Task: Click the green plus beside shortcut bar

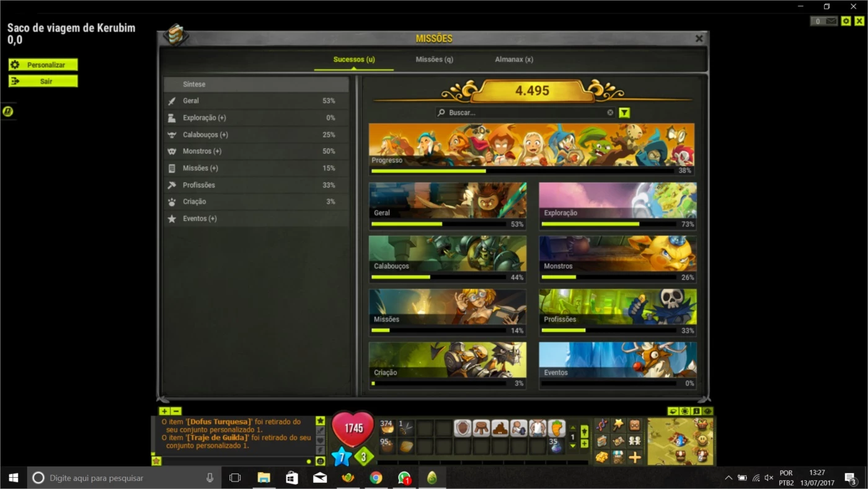Action: coord(584,444)
